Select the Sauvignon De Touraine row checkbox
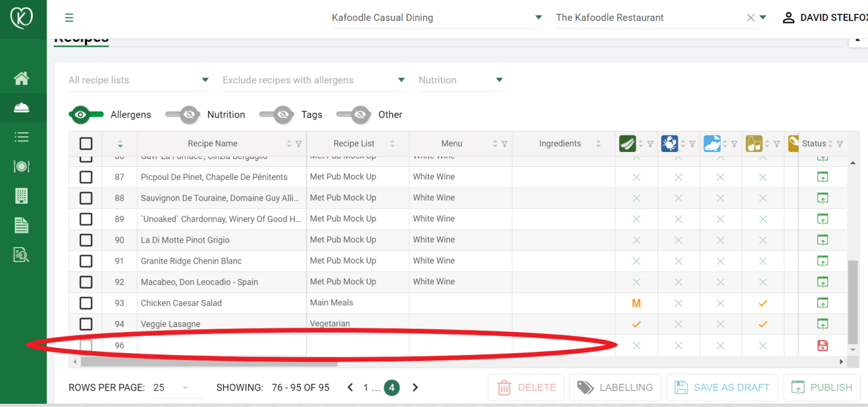This screenshot has height=407, width=868. 86,198
